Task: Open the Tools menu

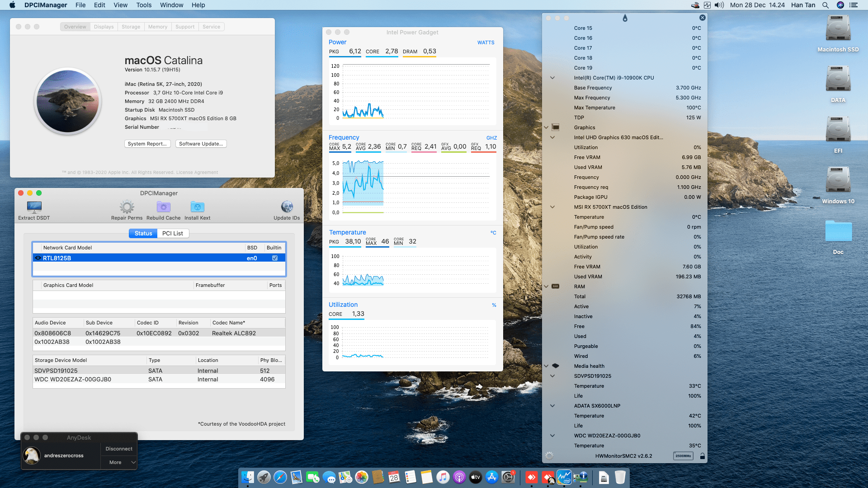Action: (x=144, y=5)
